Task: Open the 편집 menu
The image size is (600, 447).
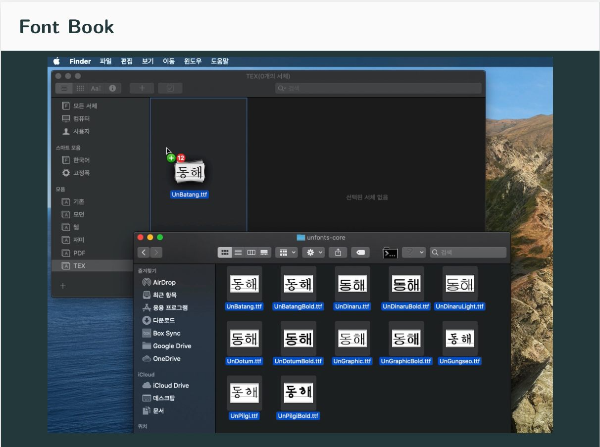Action: pyautogui.click(x=127, y=61)
